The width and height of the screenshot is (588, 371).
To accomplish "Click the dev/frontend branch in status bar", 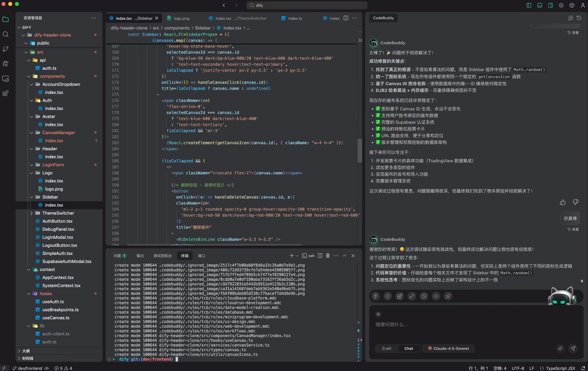I will (30, 368).
